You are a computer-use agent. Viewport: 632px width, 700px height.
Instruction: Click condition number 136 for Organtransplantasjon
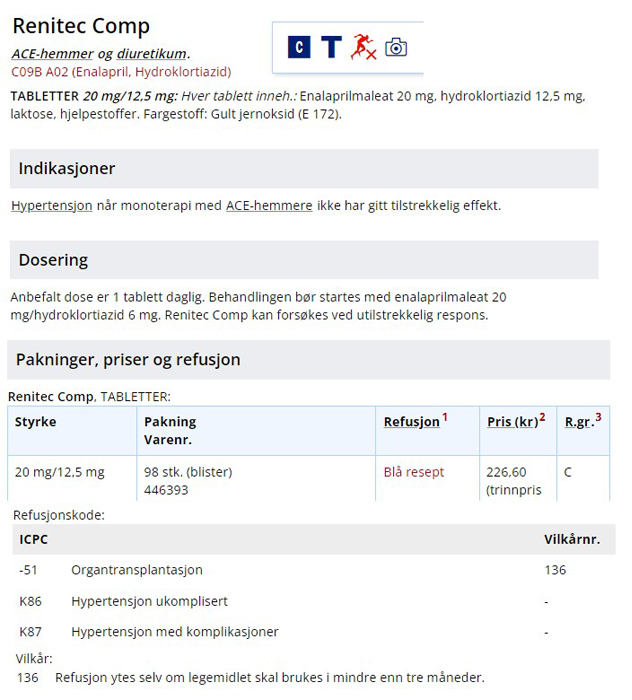point(554,570)
